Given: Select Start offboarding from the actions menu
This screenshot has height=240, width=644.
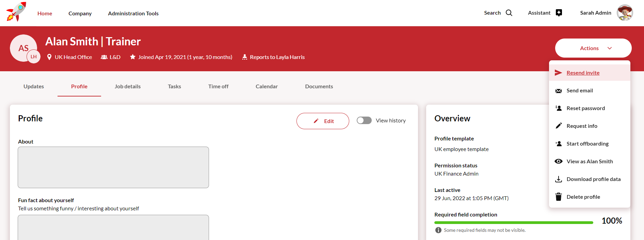Looking at the screenshot, I should [587, 144].
